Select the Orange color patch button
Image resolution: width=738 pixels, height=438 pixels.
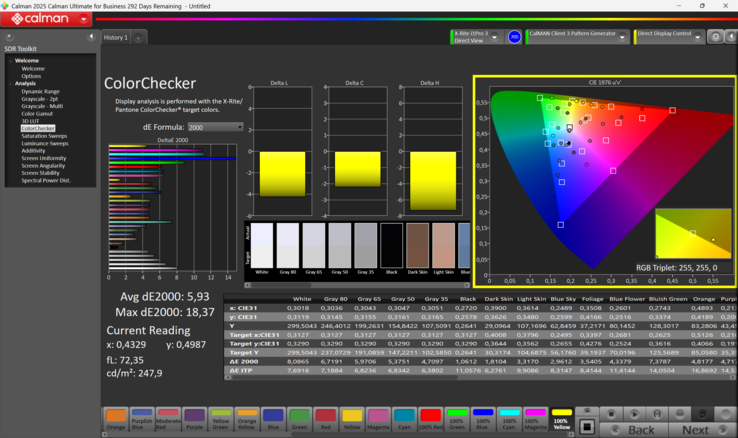[x=116, y=419]
